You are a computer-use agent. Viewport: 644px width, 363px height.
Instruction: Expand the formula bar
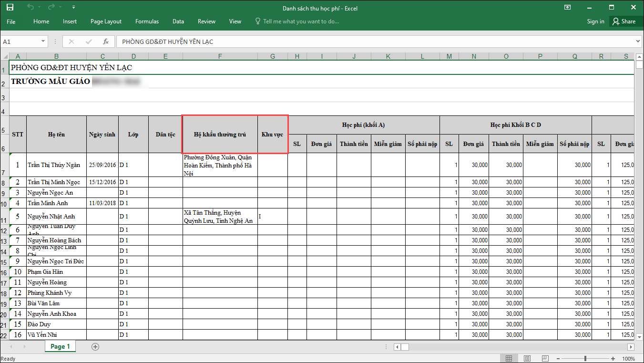click(638, 41)
